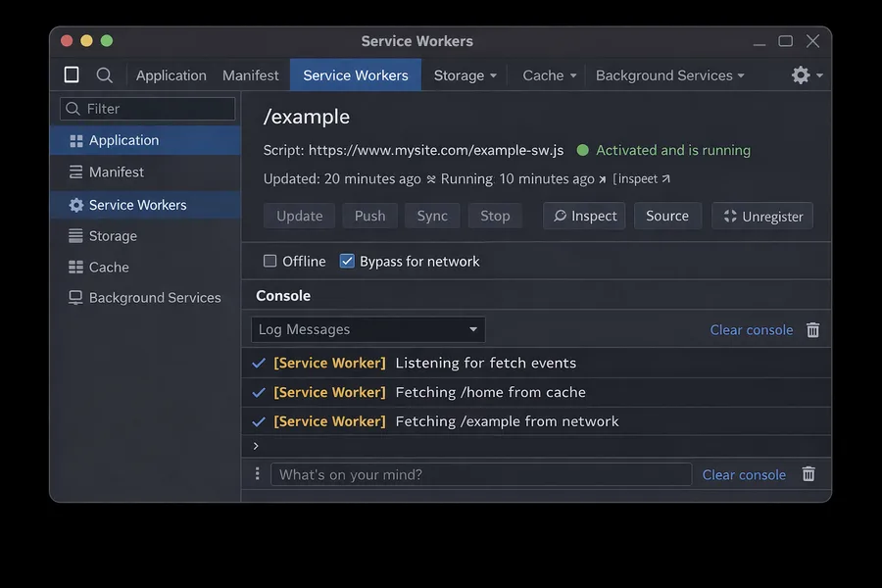Switch to the Manifest tab
The image size is (882, 588).
coord(250,75)
